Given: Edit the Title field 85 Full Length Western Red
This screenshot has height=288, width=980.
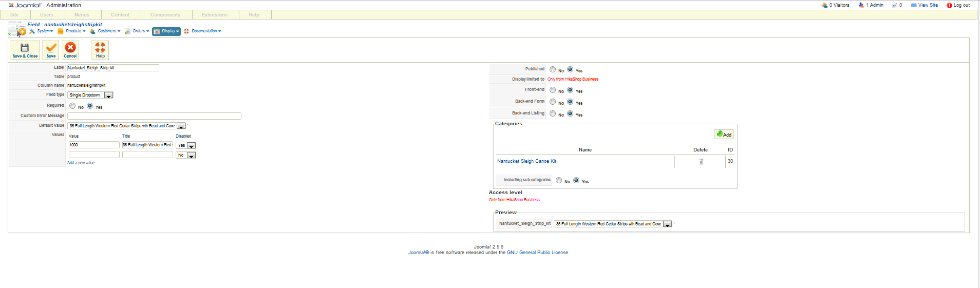Looking at the screenshot, I should (x=147, y=145).
